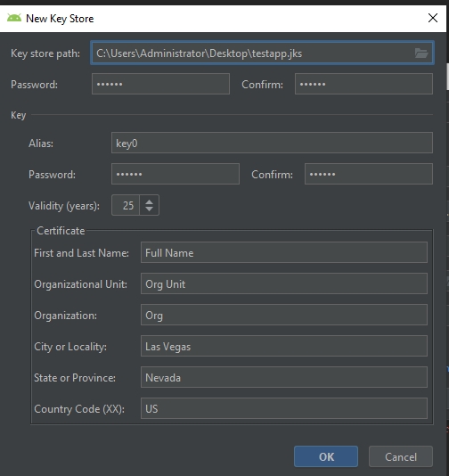The height and width of the screenshot is (476, 449).
Task: Select the key Confirm field under Alias
Action: point(369,174)
